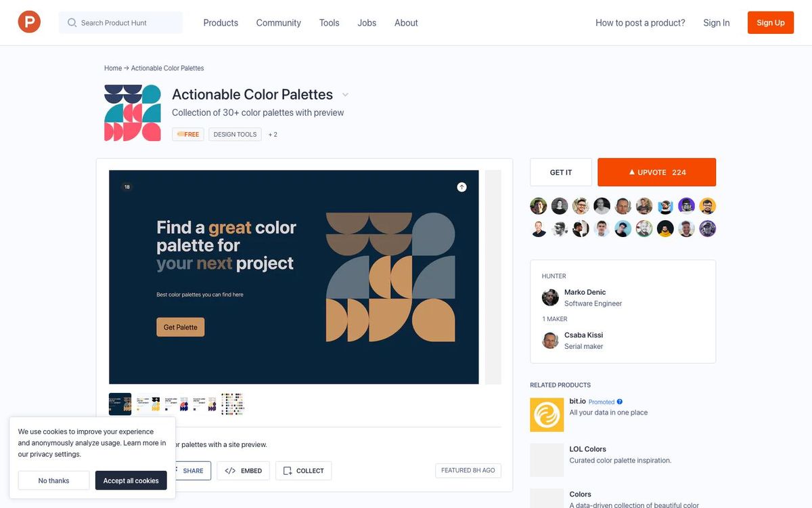Click the EMBED code-brackets icon
Image resolution: width=812 pixels, height=508 pixels.
coord(230,471)
